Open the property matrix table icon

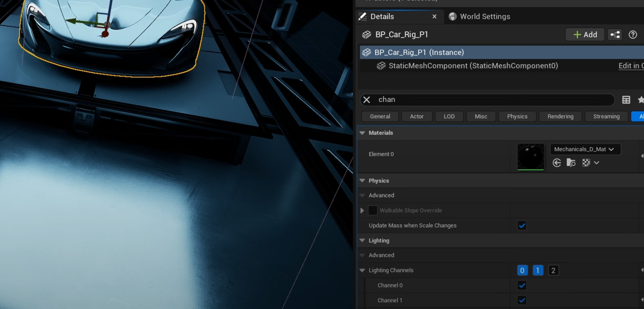(626, 100)
